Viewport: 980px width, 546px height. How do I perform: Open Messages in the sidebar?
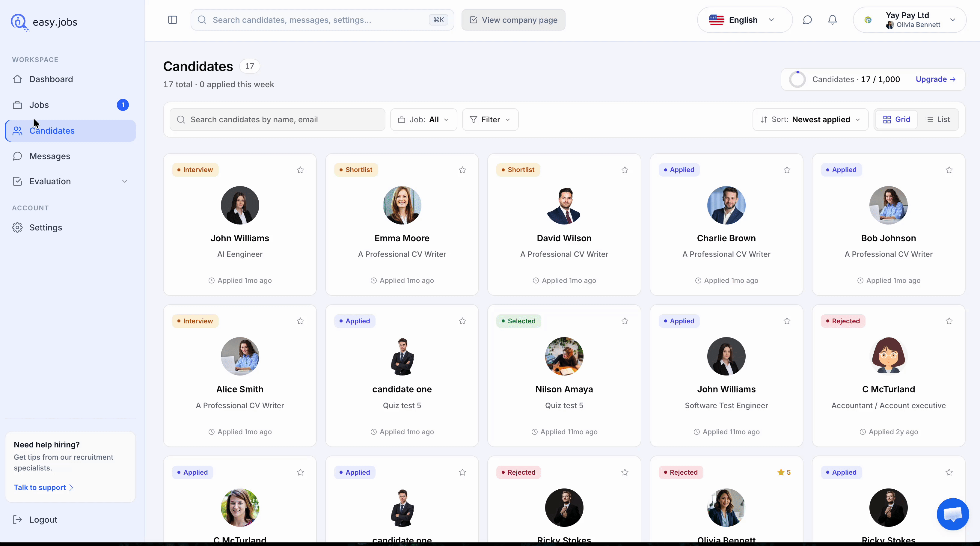coord(70,156)
